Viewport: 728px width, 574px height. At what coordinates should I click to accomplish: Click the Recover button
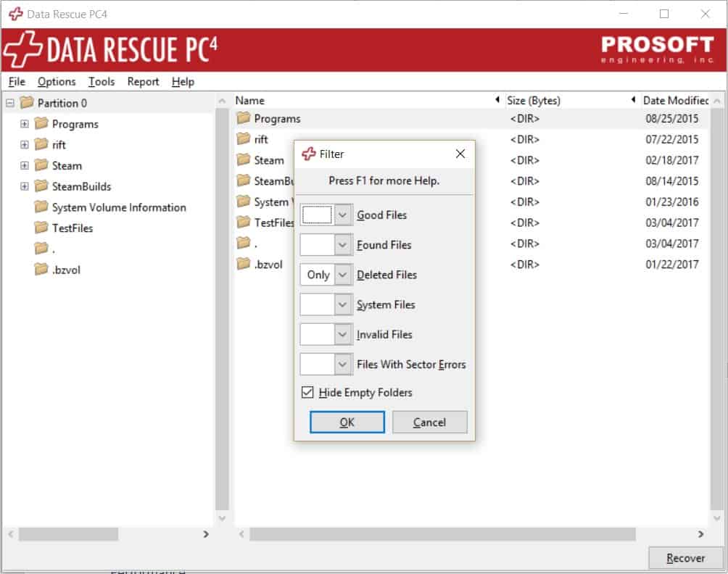685,558
